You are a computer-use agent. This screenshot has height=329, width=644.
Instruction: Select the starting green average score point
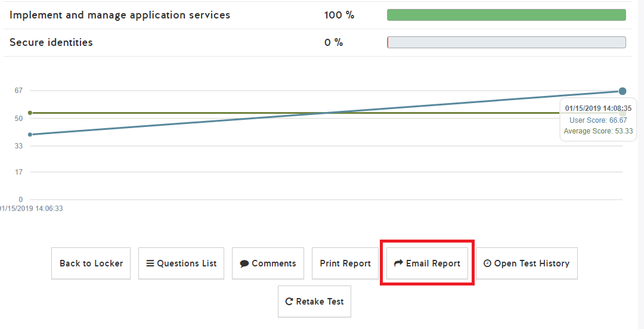coord(30,113)
